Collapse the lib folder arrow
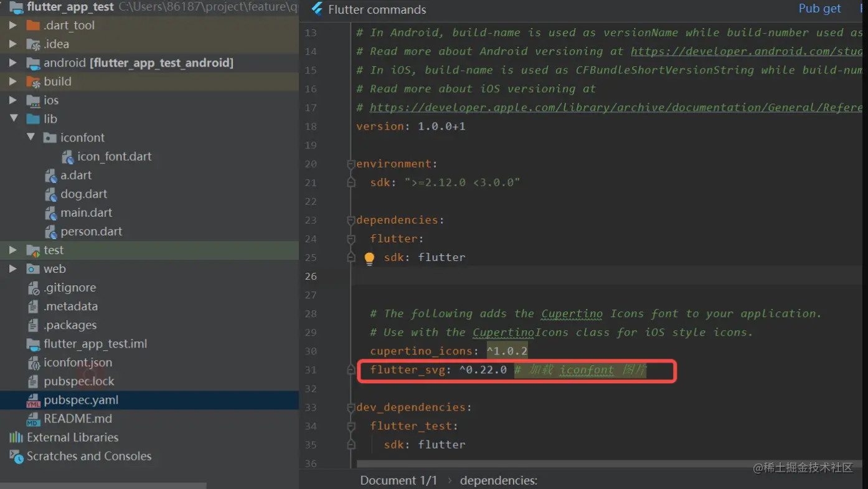Screen dimensions: 868x489 pos(13,119)
